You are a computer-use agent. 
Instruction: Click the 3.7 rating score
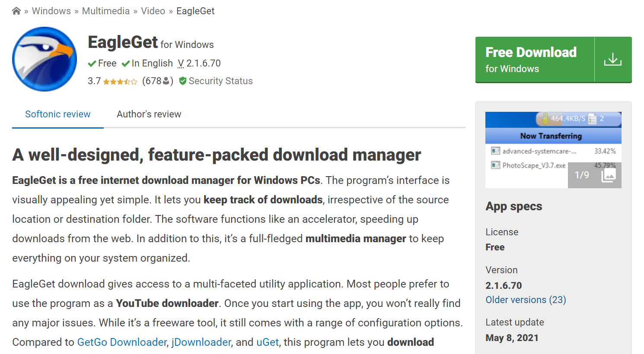pos(94,81)
